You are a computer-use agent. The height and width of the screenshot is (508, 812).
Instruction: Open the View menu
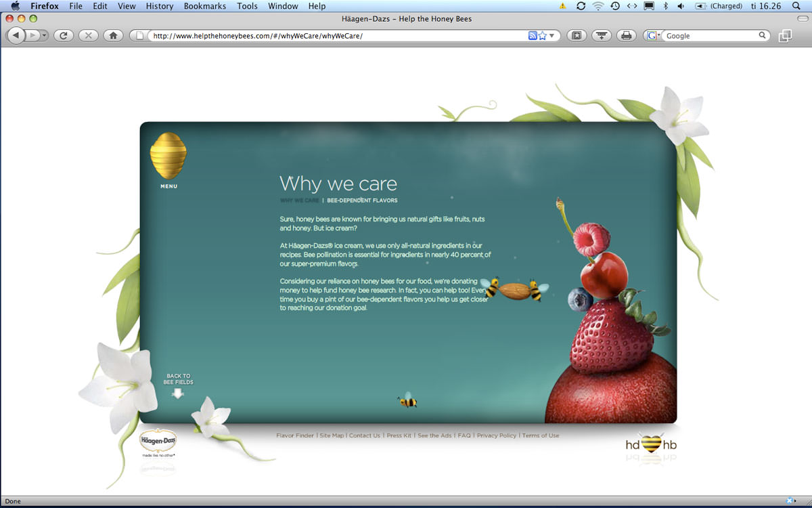pyautogui.click(x=127, y=6)
